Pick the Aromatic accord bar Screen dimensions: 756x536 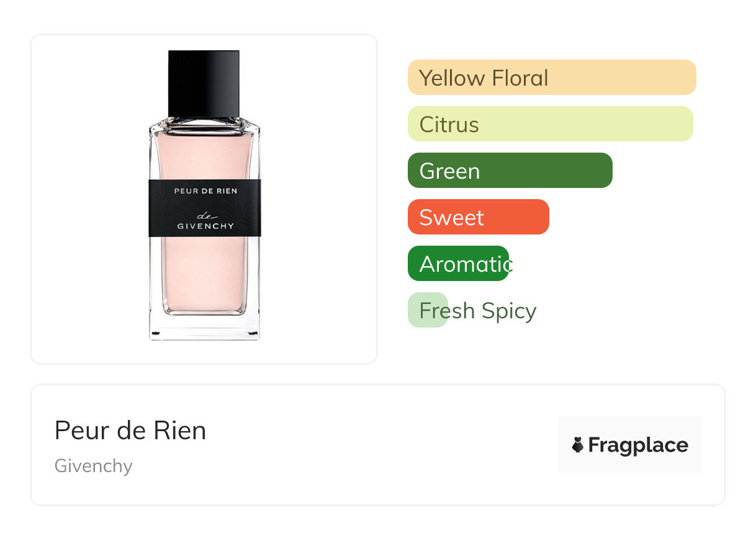coord(458,264)
